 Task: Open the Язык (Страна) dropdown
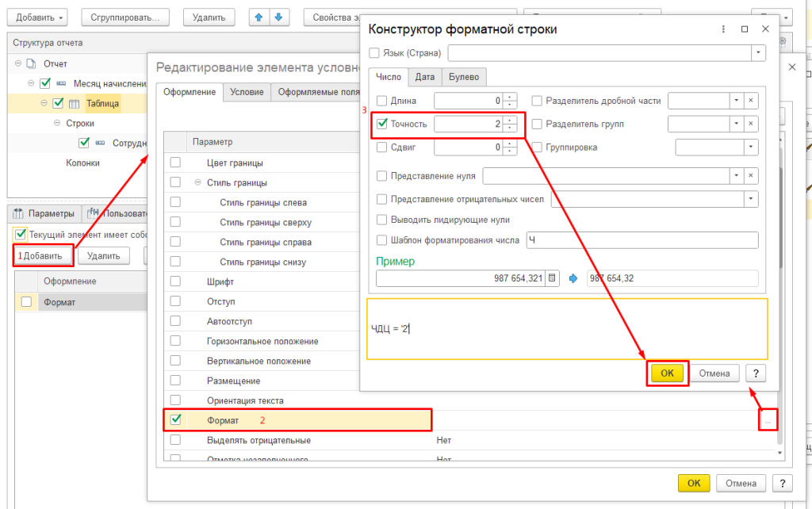pyautogui.click(x=758, y=52)
